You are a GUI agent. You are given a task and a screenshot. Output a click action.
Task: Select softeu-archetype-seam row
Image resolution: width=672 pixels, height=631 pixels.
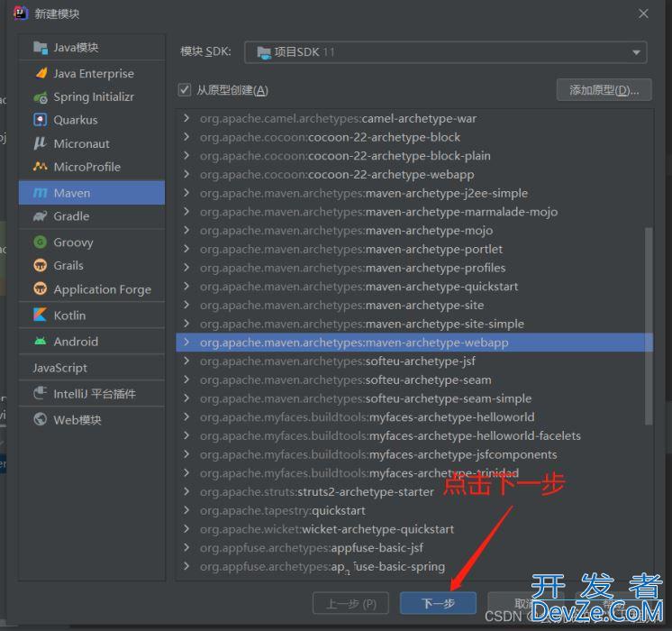[x=414, y=380]
